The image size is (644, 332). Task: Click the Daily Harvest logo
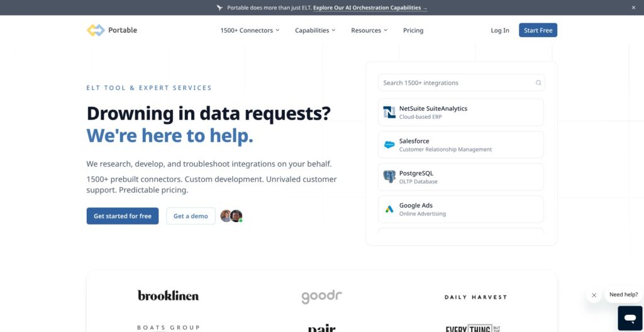[x=475, y=297]
